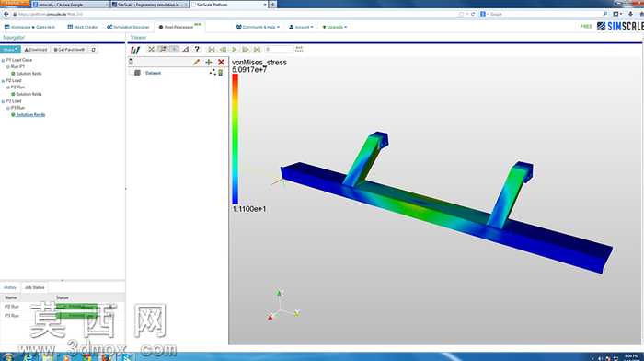Click the P3 Run green progress bar

(76, 315)
